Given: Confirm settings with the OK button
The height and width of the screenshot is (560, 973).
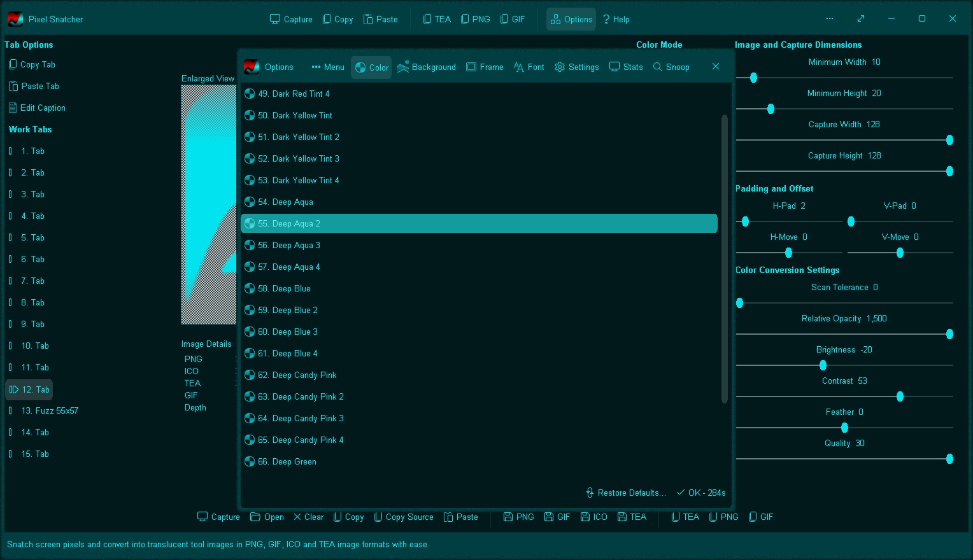Looking at the screenshot, I should [x=700, y=493].
